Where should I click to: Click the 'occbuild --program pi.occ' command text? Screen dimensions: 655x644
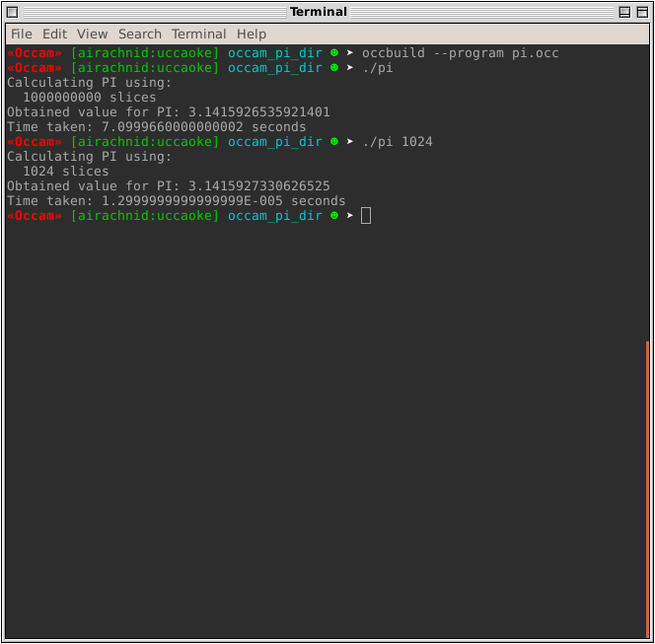[x=461, y=53]
